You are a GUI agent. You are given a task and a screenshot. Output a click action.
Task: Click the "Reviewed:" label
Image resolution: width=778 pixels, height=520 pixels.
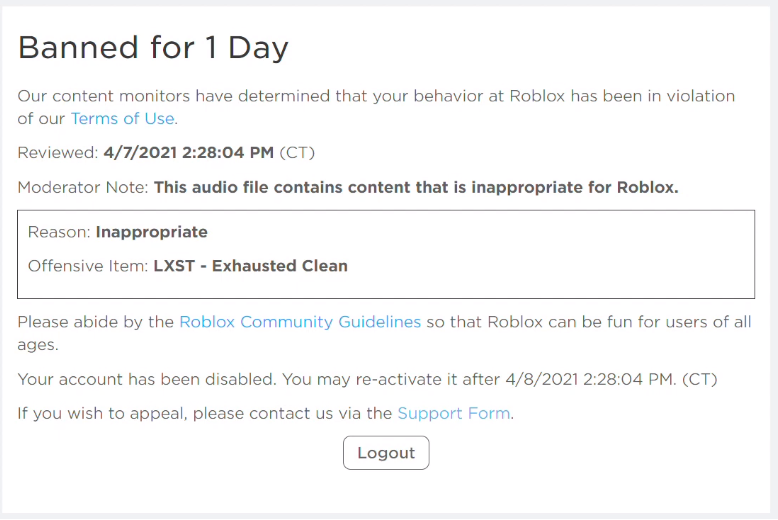coord(58,153)
